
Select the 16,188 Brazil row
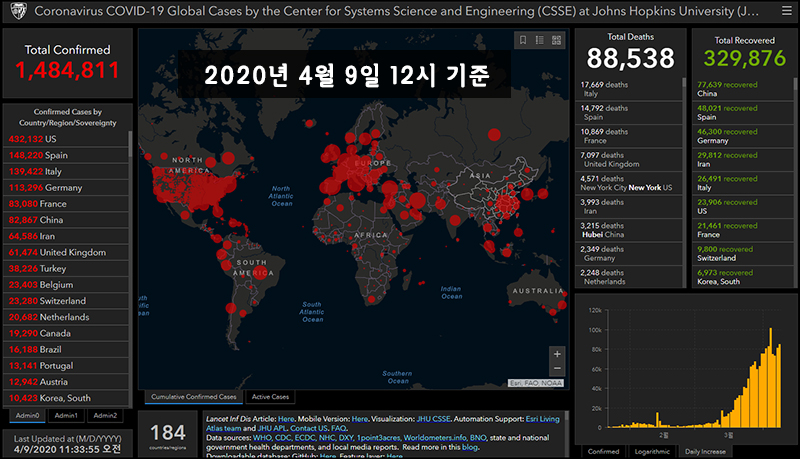click(66, 349)
